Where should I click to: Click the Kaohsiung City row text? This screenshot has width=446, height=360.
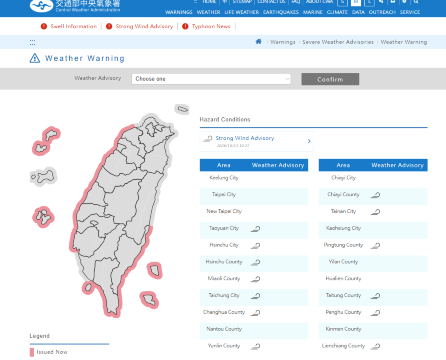[343, 228]
